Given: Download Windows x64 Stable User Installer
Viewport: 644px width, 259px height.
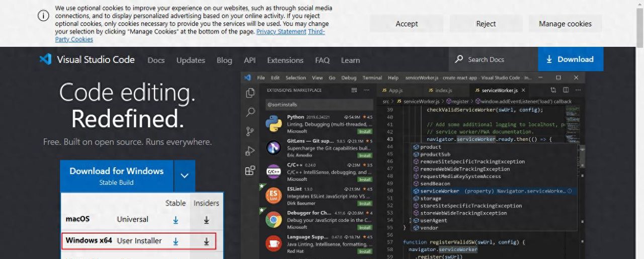Looking at the screenshot, I should (x=176, y=241).
